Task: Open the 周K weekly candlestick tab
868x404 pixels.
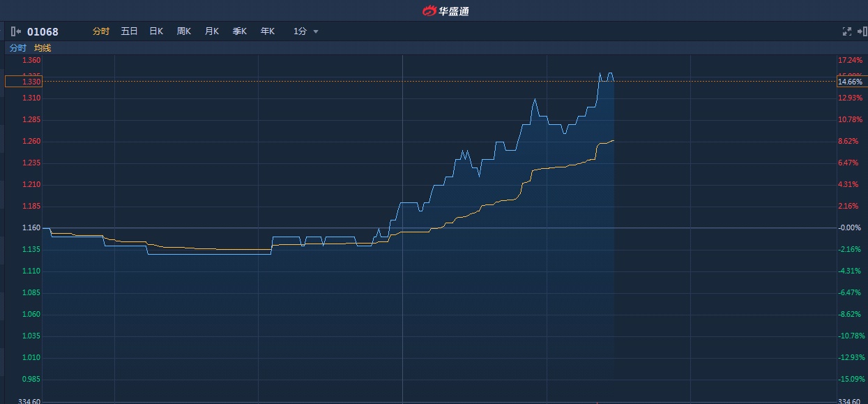Action: (184, 31)
